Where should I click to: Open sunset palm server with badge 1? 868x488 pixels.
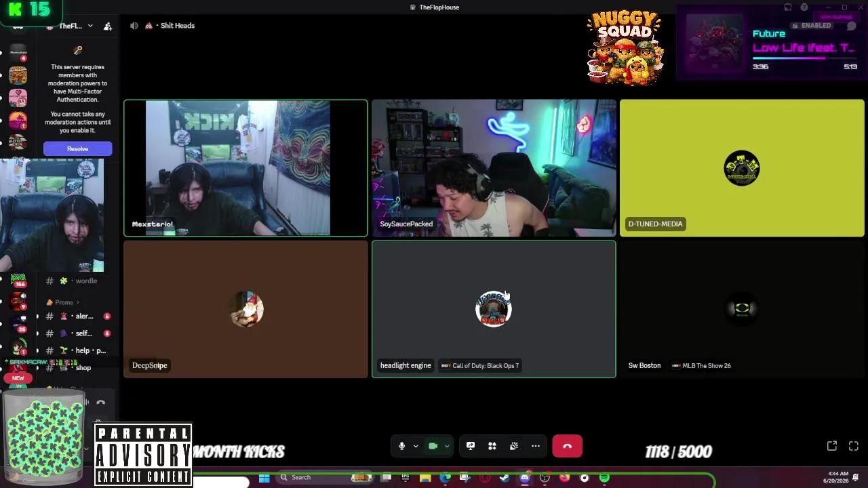point(18,120)
